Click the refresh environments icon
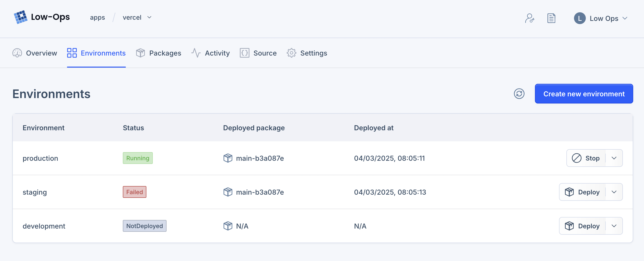Image resolution: width=644 pixels, height=261 pixels. (x=519, y=94)
